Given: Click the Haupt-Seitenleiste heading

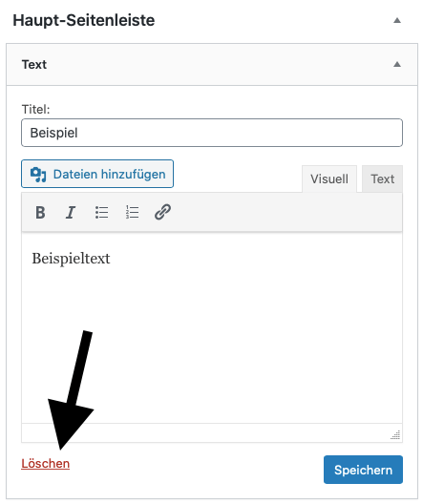Looking at the screenshot, I should (84, 20).
